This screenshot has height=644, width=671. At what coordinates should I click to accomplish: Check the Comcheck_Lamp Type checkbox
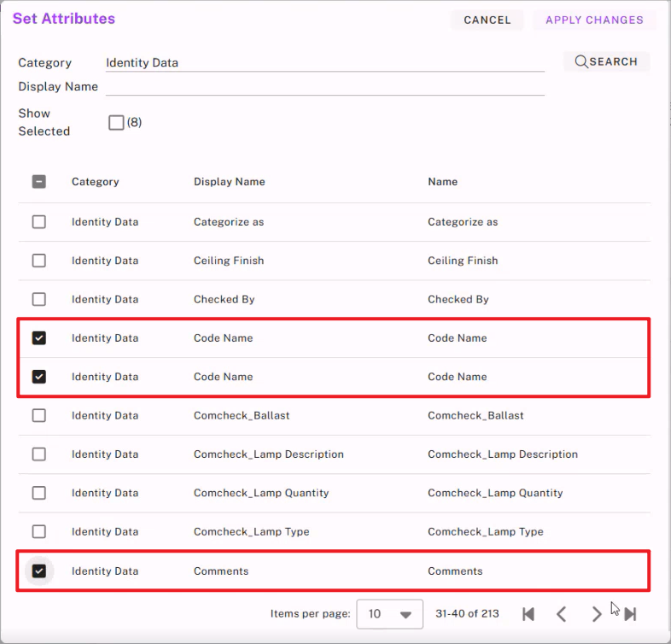click(39, 531)
